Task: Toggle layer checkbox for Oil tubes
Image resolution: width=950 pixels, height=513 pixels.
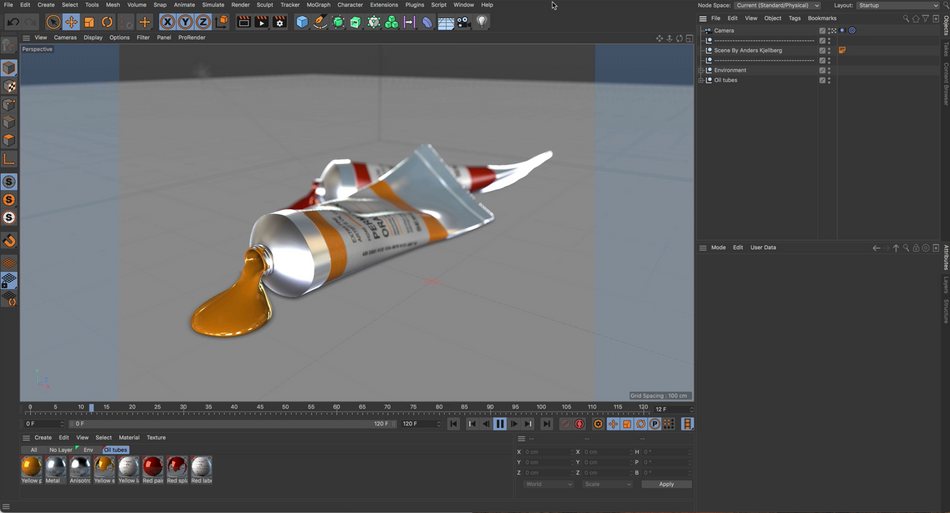Action: point(822,80)
